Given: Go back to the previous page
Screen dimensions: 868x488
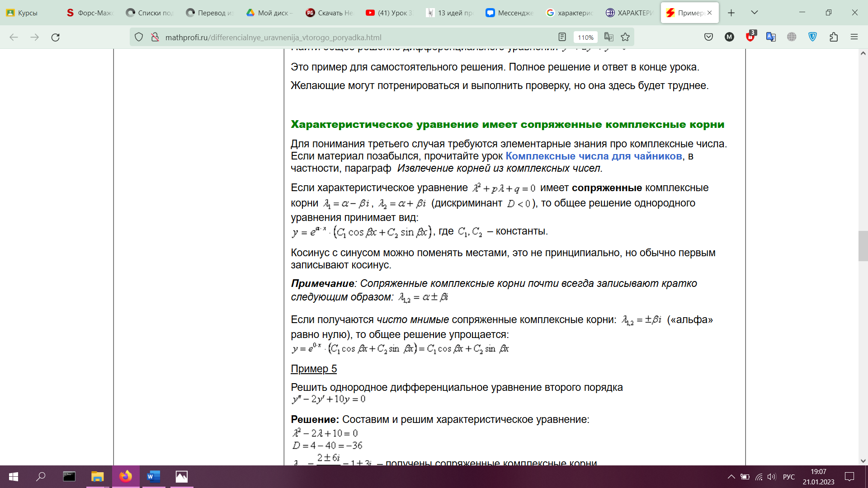Looking at the screenshot, I should (14, 37).
